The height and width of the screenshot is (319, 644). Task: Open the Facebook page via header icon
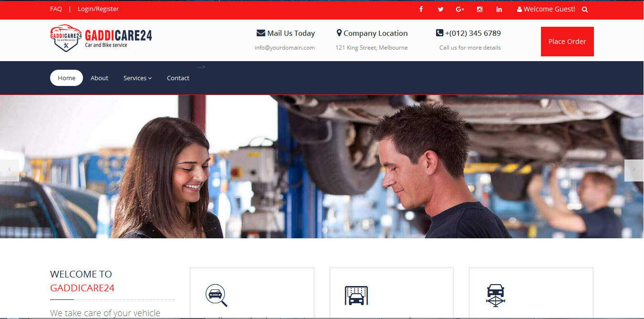[x=421, y=9]
